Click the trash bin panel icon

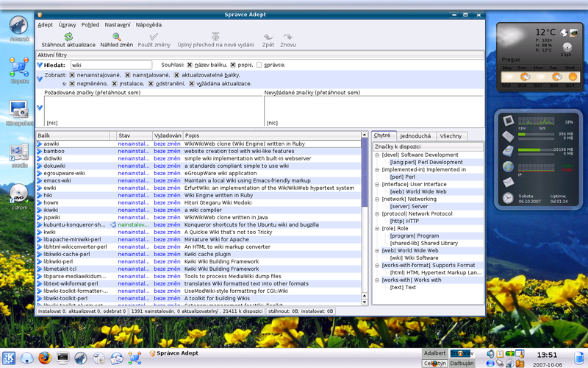pos(579,358)
